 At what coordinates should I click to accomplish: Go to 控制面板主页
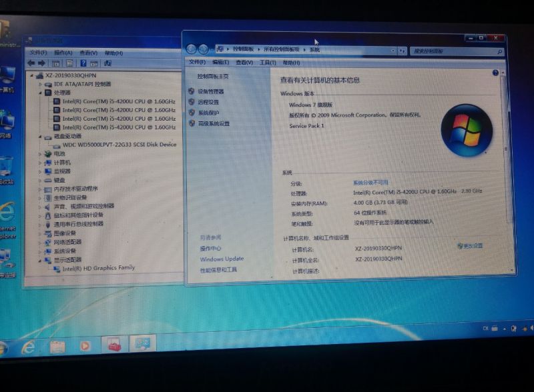pos(213,77)
